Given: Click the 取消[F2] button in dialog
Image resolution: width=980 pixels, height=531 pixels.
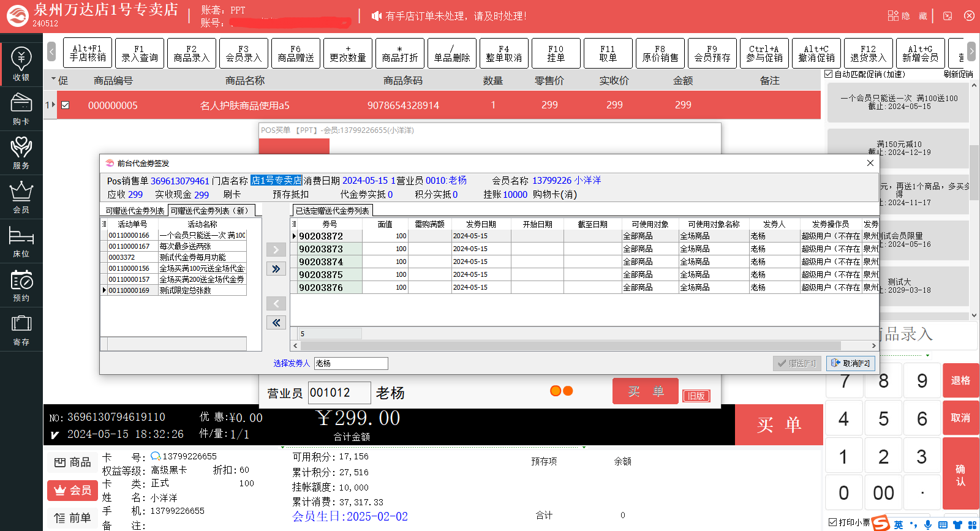Looking at the screenshot, I should pos(850,363).
